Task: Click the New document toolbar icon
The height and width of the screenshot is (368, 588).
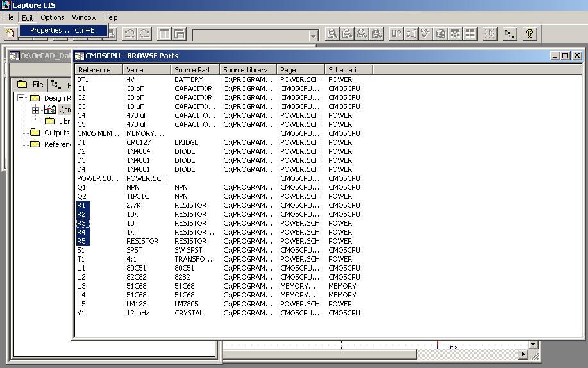Action: pos(10,33)
